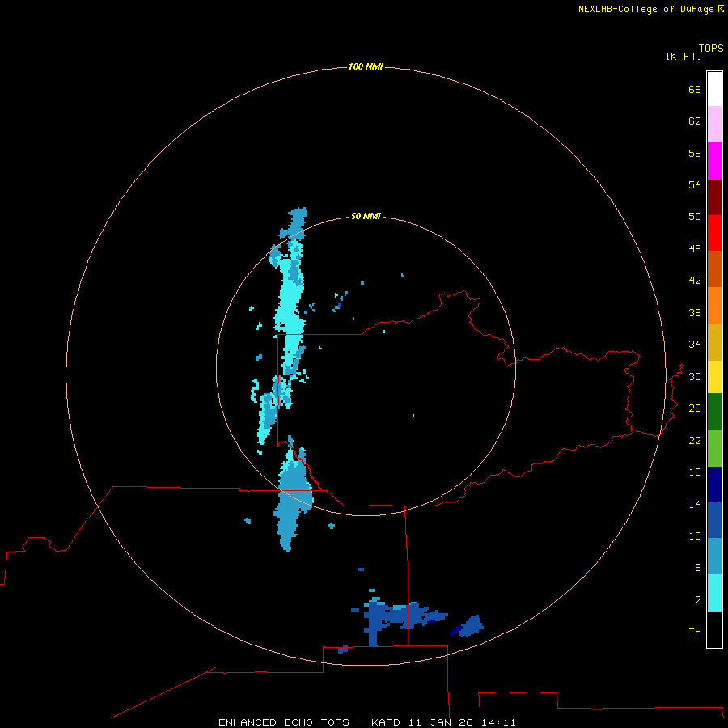Click the legend value 30
Screen dimensions: 728x728
[x=695, y=376]
